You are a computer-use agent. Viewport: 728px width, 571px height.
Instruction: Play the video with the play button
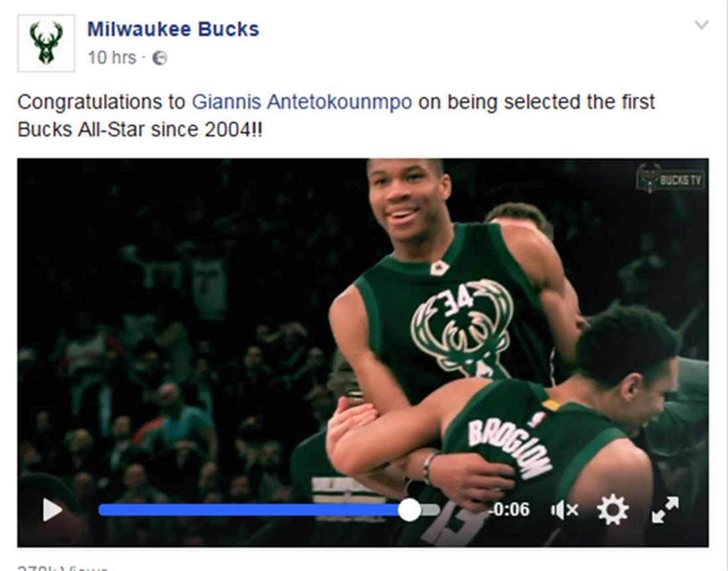tap(52, 509)
